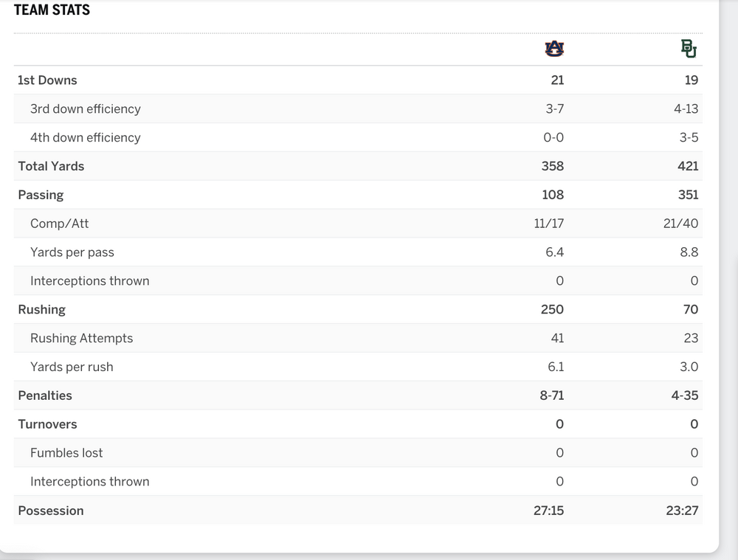The image size is (738, 560).
Task: Click the Fumbles lost label
Action: [x=66, y=454]
